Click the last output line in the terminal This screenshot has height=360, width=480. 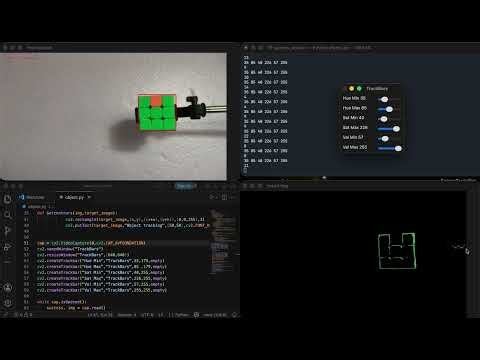tap(246, 166)
